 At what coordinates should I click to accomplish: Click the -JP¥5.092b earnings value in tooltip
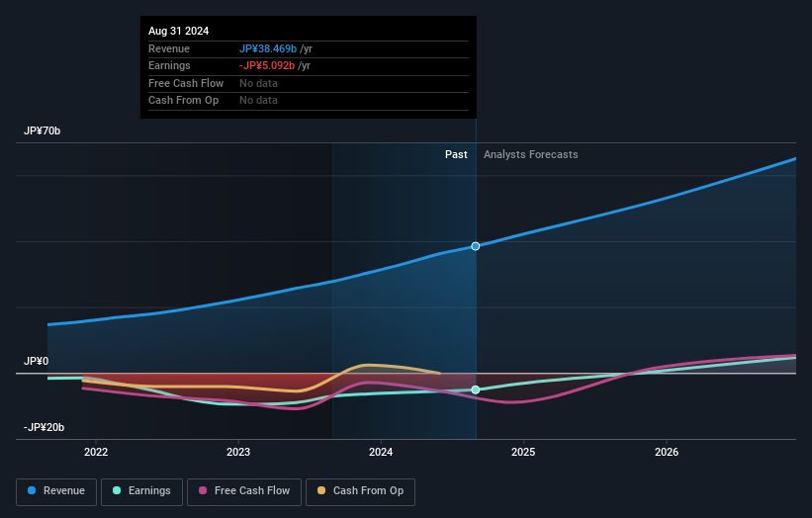pos(267,65)
